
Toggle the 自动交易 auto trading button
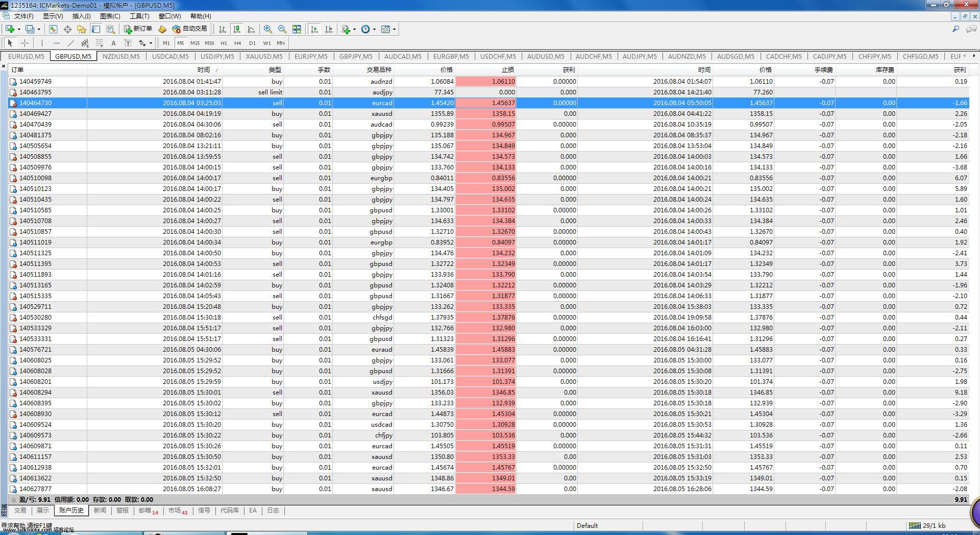point(190,29)
